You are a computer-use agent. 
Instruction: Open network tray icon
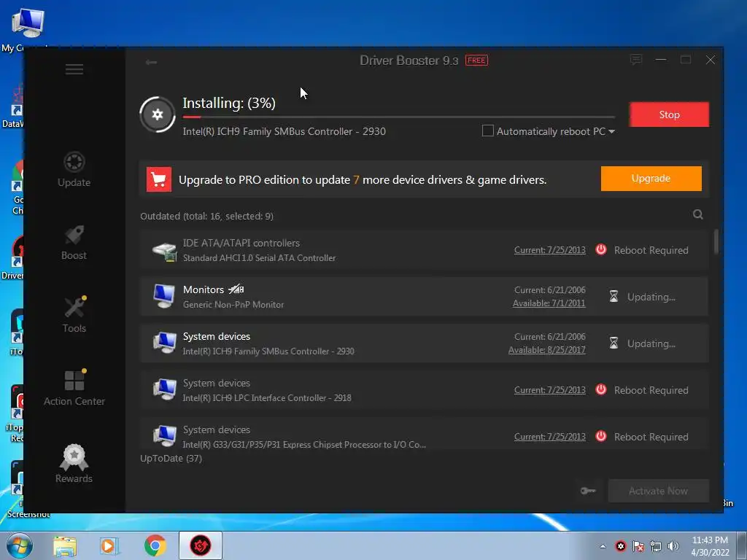656,546
